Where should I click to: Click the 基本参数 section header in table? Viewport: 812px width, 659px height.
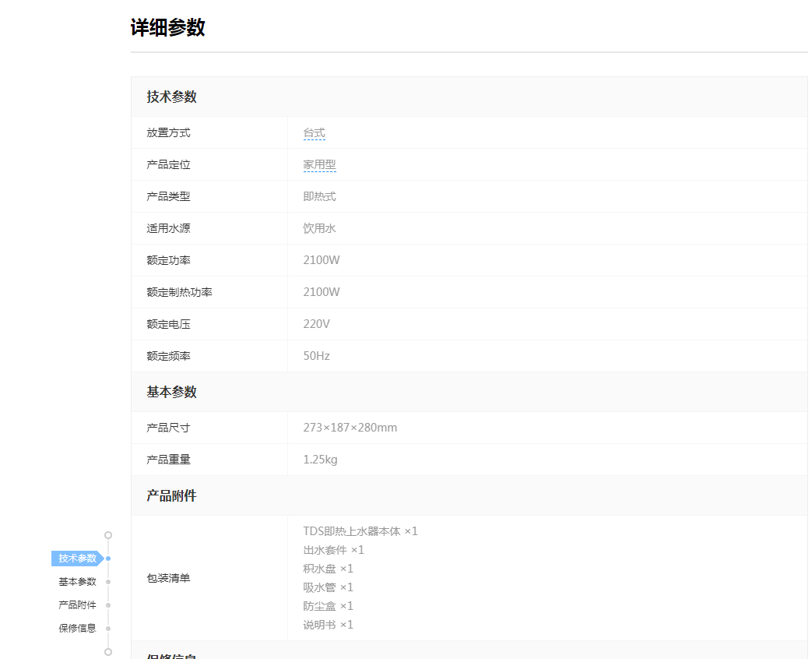click(x=171, y=393)
